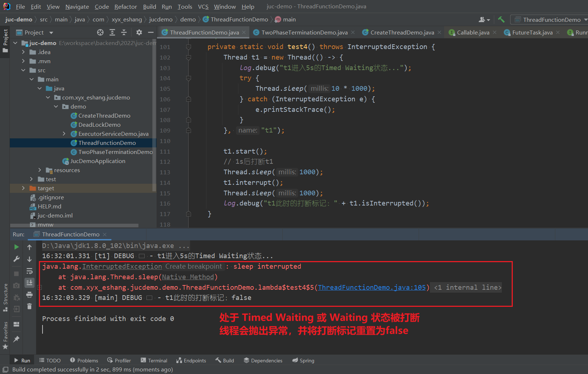Viewport: 588px width, 374px height.
Task: Open the Terminal tool window
Action: click(x=154, y=360)
